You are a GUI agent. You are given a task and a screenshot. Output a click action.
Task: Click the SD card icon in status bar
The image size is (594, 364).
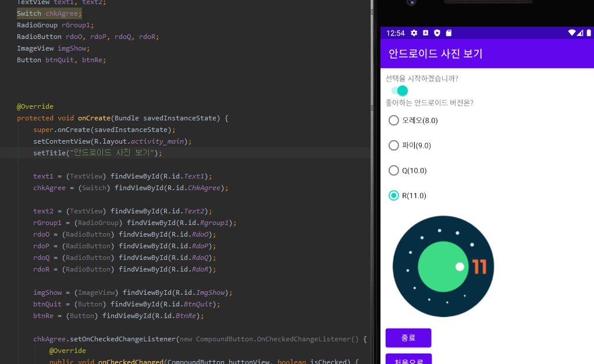tap(449, 33)
